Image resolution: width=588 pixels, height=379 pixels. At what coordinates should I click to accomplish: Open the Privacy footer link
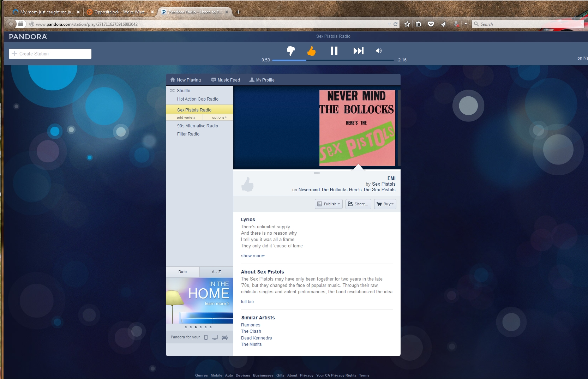click(x=307, y=375)
